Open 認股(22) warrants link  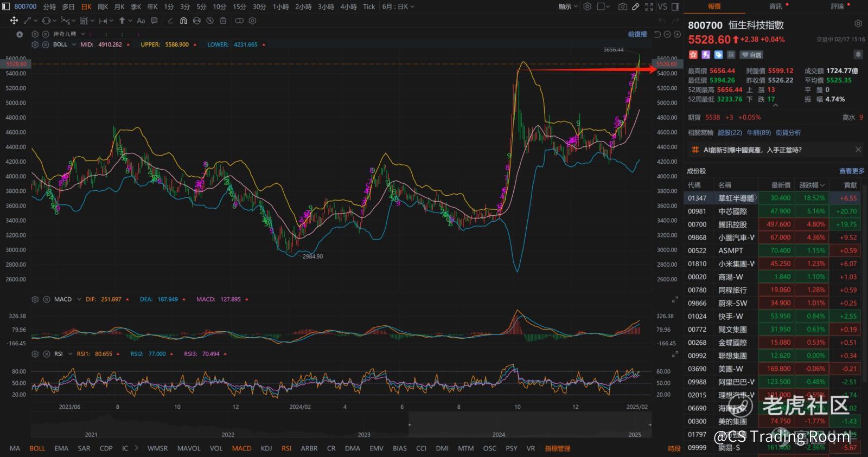click(730, 132)
